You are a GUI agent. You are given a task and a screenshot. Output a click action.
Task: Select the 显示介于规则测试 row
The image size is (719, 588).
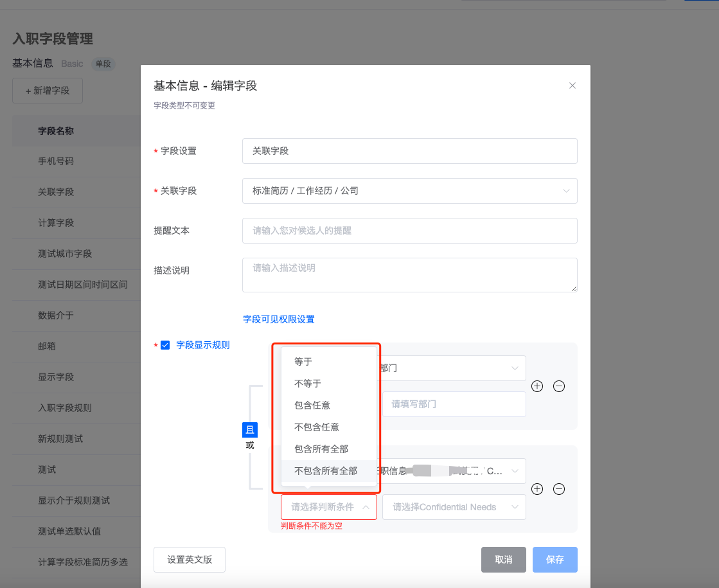click(76, 501)
